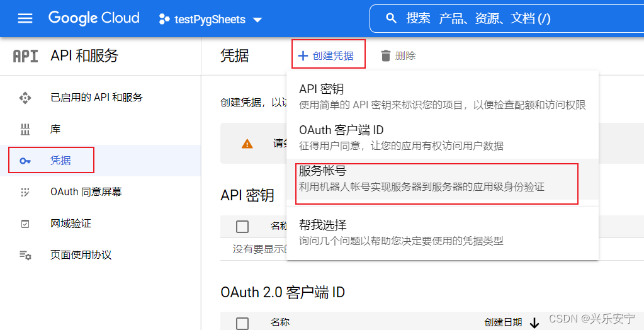The height and width of the screenshot is (330, 644).
Task: Click the API 和服务 sidebar heading
Action: 84,55
